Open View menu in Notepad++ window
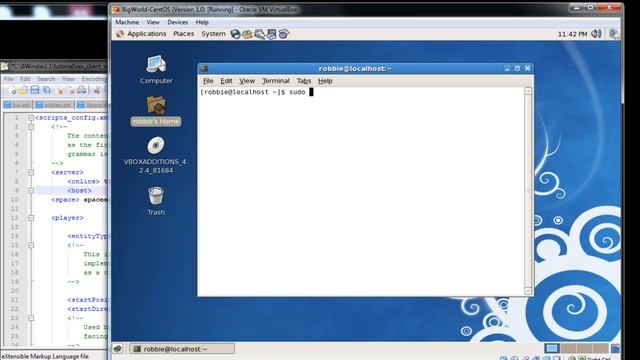The image size is (640, 360). click(68, 79)
